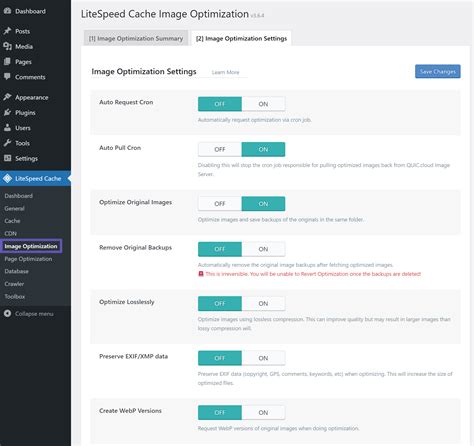Click the Appearance paintbrush icon
Image resolution: width=474 pixels, height=446 pixels.
7,97
